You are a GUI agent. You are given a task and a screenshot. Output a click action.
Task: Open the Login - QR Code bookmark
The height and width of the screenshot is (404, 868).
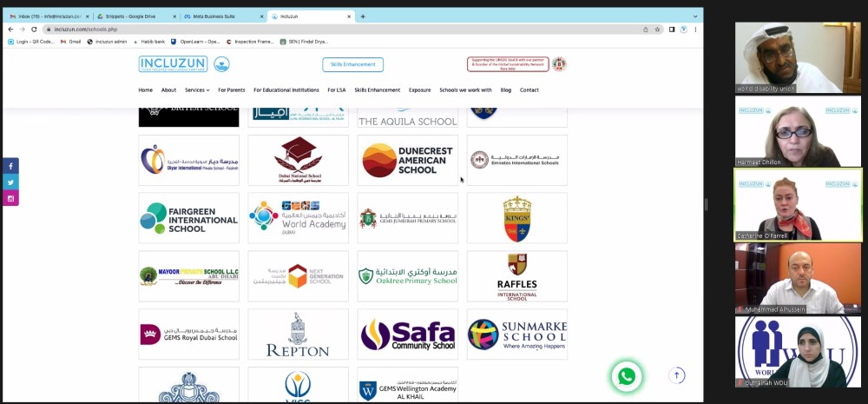(x=31, y=42)
